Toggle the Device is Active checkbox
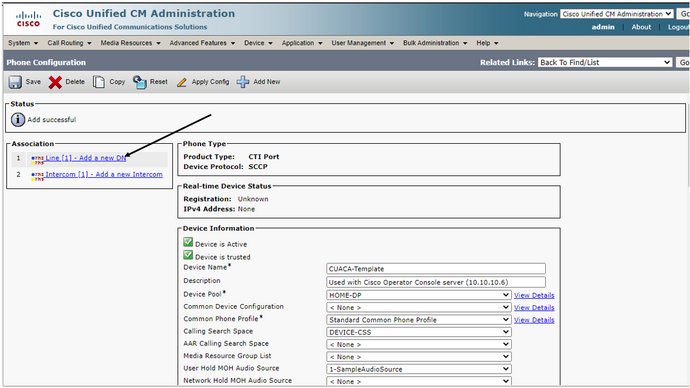The height and width of the screenshot is (388, 690). pyautogui.click(x=188, y=242)
